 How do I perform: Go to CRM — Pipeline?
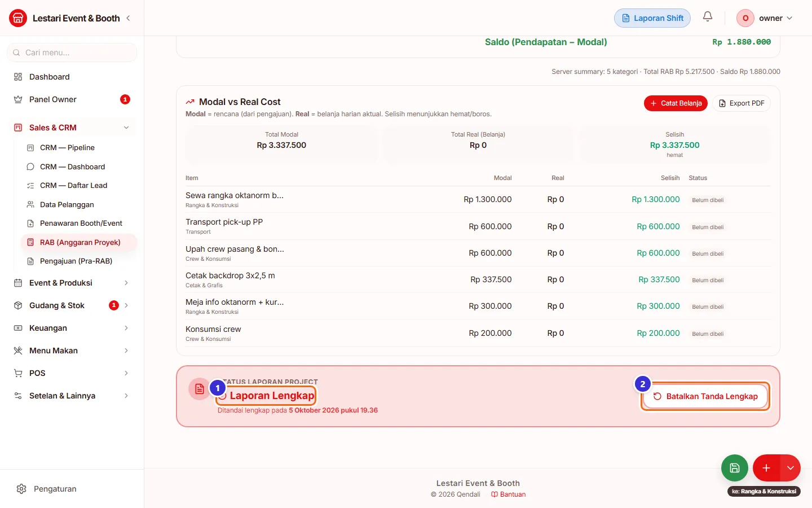pos(78,148)
